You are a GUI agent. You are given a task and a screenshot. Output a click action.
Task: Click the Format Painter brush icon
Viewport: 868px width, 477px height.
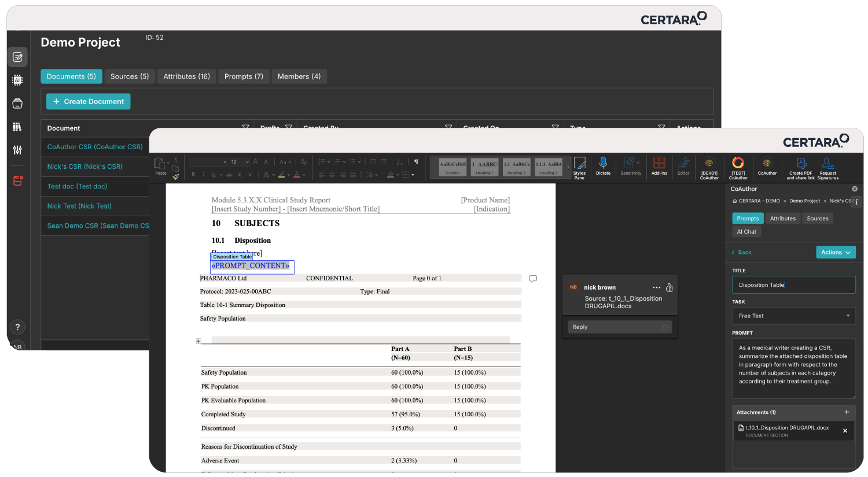(176, 176)
